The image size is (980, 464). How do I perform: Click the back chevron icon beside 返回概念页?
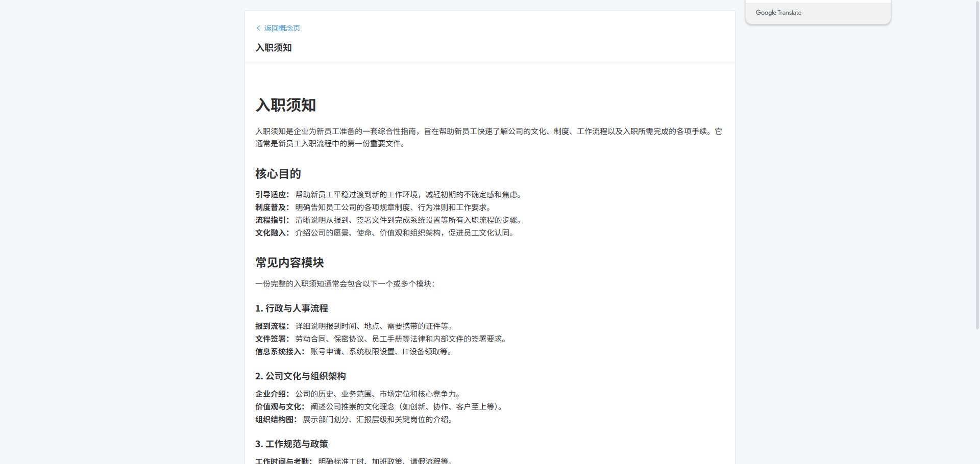point(258,28)
